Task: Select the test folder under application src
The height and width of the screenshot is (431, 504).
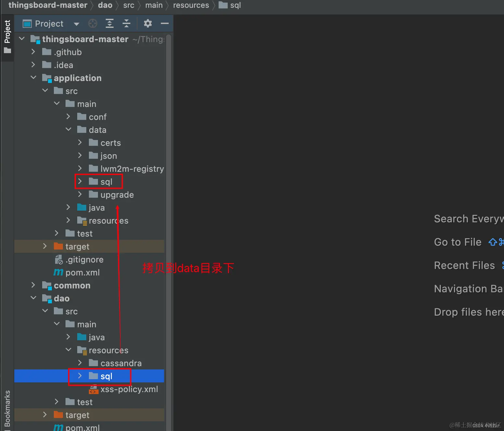Action: pyautogui.click(x=79, y=233)
